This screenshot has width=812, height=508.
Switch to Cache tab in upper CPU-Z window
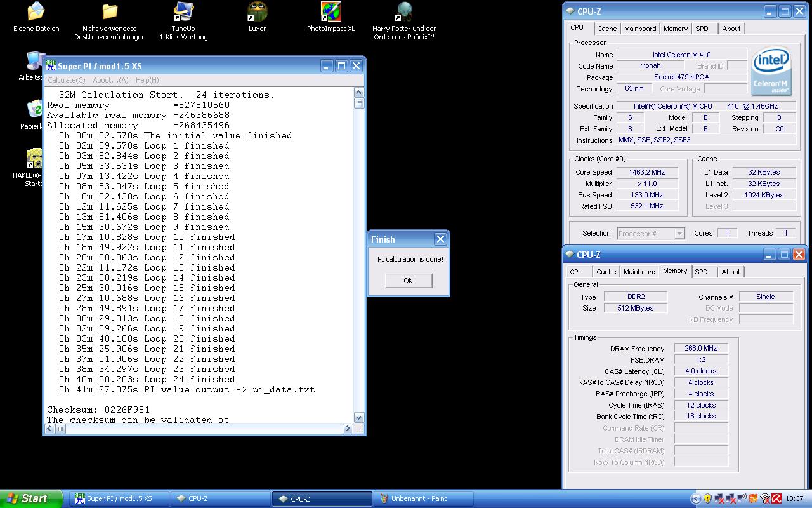point(606,29)
